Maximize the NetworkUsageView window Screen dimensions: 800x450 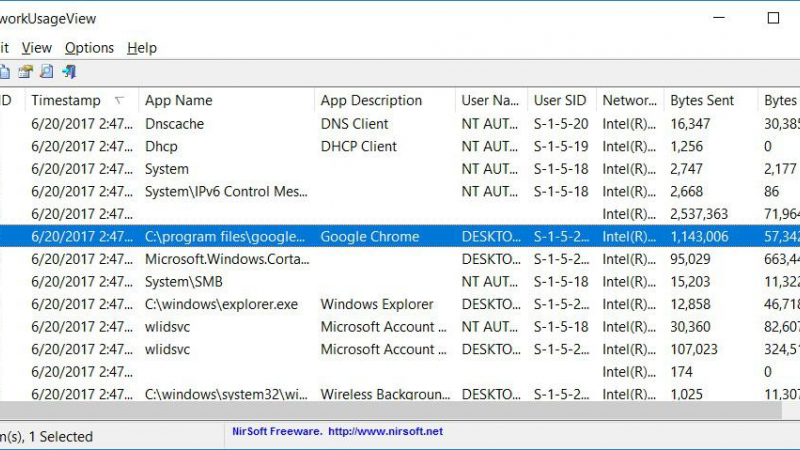coord(772,18)
